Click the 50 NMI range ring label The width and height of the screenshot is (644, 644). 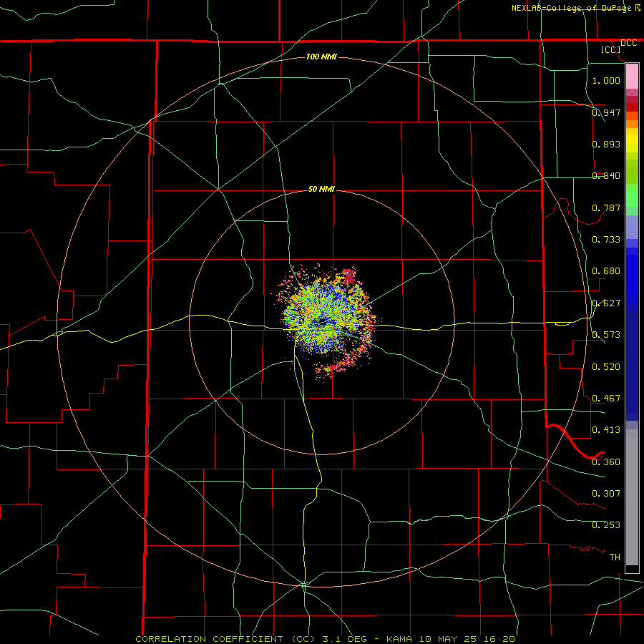pyautogui.click(x=321, y=189)
